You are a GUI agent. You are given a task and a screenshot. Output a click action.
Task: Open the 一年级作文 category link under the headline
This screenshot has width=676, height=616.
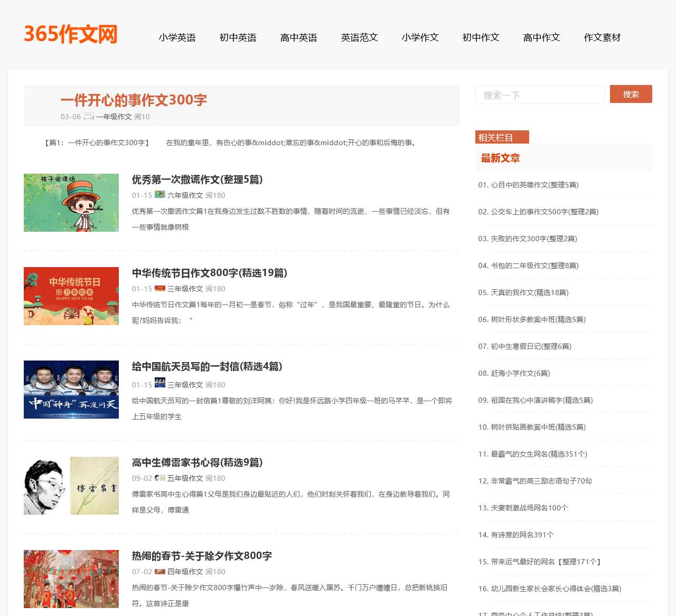coord(114,117)
